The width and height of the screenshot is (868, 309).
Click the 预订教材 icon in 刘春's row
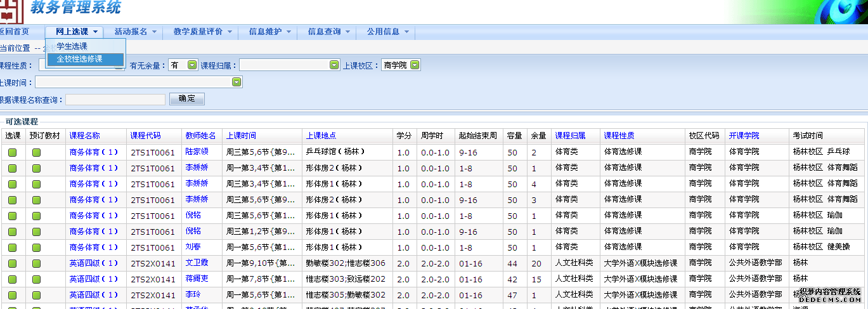[x=37, y=247]
